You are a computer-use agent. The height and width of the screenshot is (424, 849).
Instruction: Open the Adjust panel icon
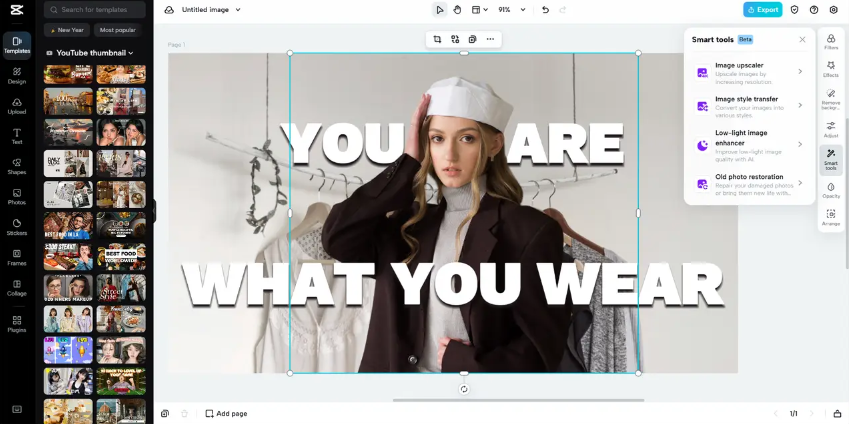tap(831, 129)
